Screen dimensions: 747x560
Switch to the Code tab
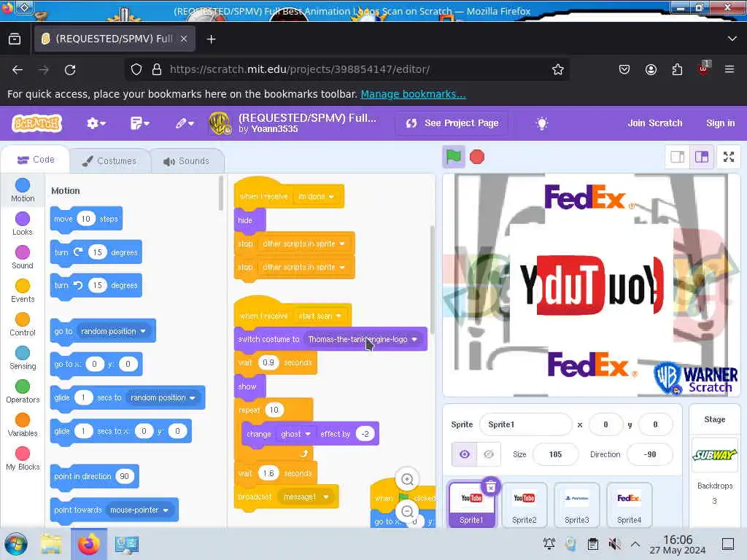tap(36, 160)
